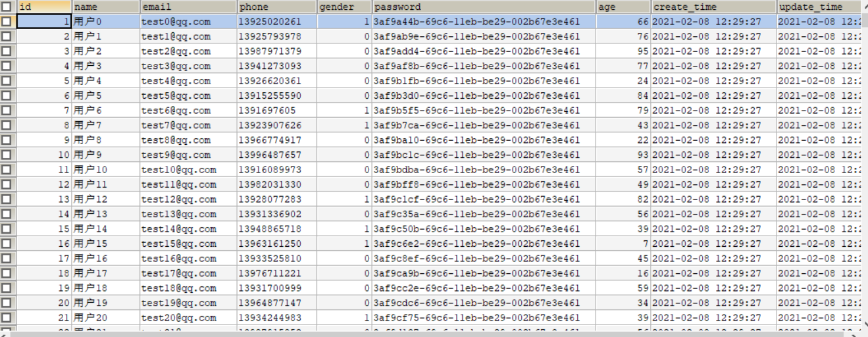868x337 pixels.
Task: Select phone cell 13966774917
Action: click(x=277, y=140)
